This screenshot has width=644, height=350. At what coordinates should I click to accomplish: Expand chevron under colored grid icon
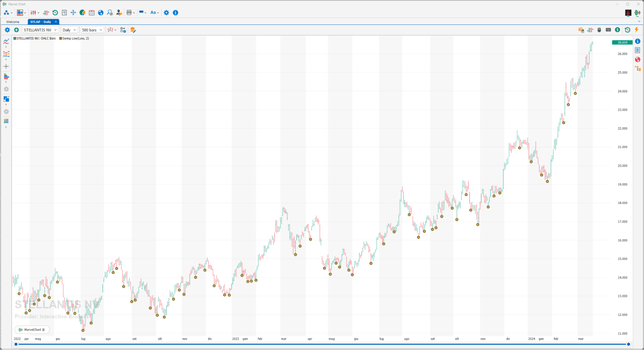point(6,127)
